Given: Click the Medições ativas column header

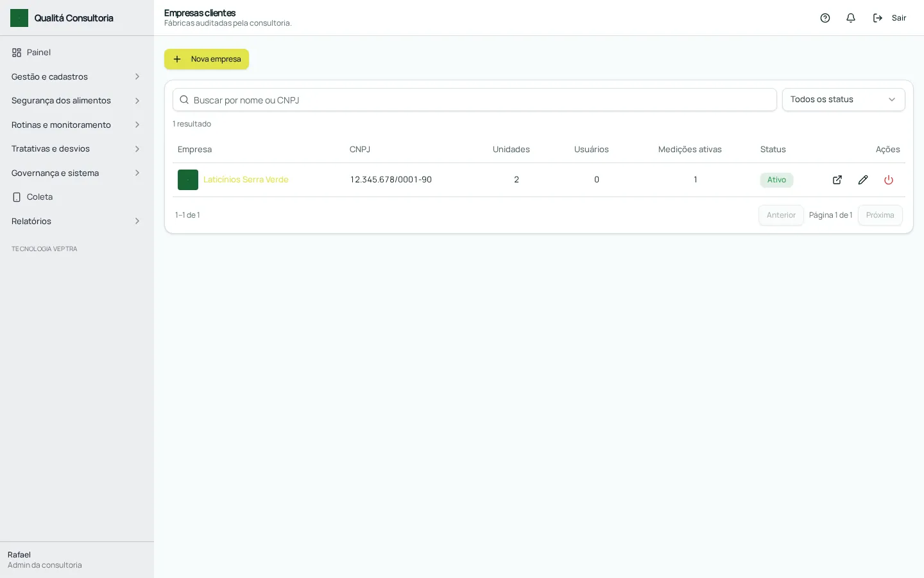Looking at the screenshot, I should 690,150.
